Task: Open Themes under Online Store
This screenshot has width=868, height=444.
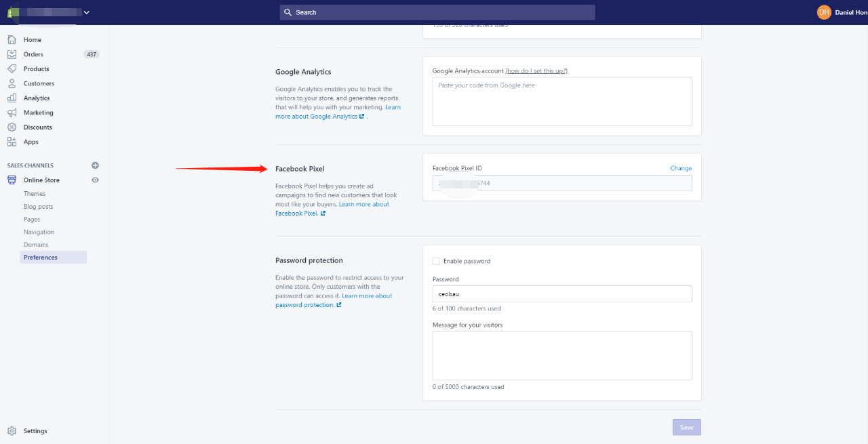Action: pos(35,194)
